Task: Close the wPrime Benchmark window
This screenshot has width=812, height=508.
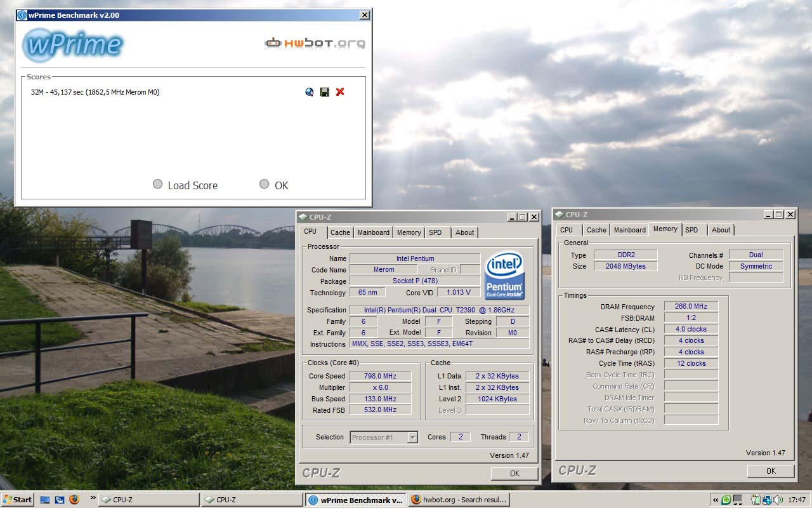Action: 365,15
